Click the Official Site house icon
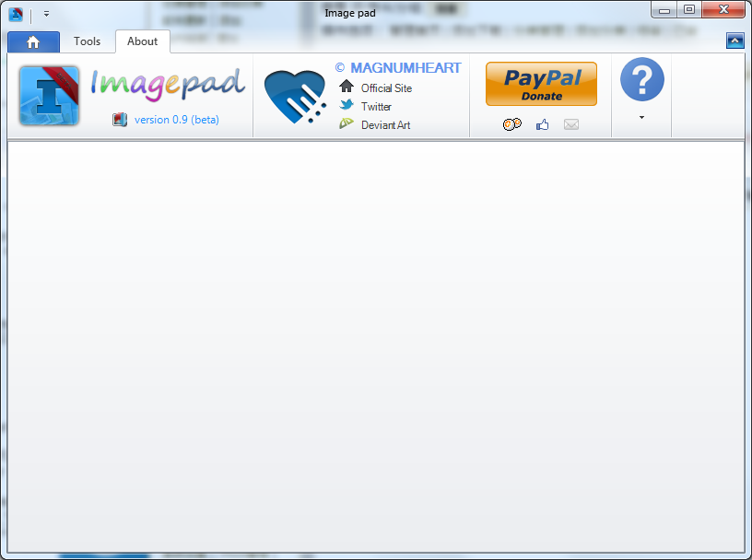 [x=347, y=87]
